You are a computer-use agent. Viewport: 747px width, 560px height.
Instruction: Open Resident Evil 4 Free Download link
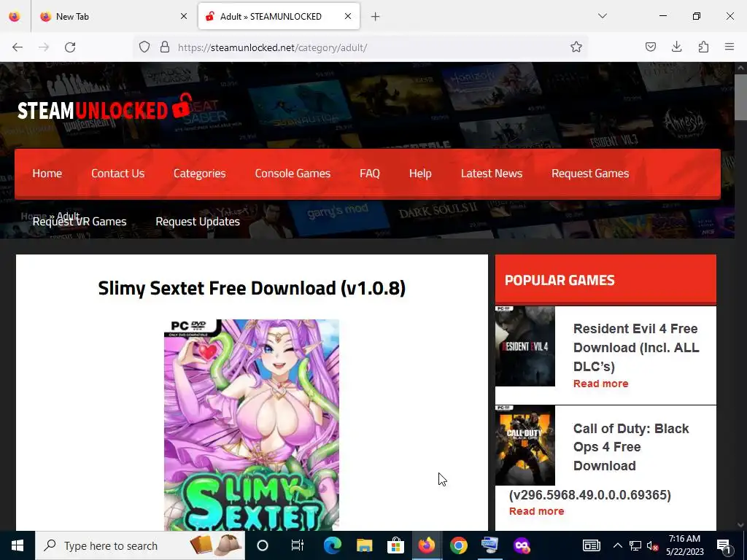(636, 348)
